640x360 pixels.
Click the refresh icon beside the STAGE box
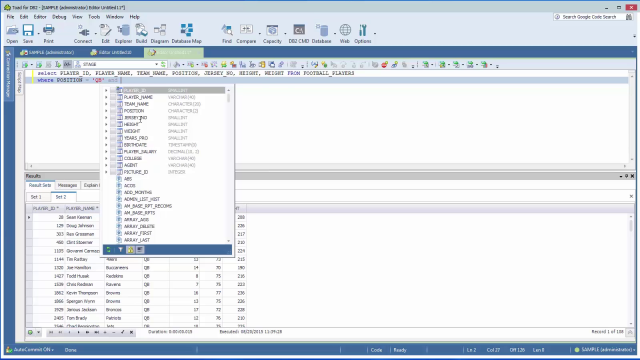163,64
